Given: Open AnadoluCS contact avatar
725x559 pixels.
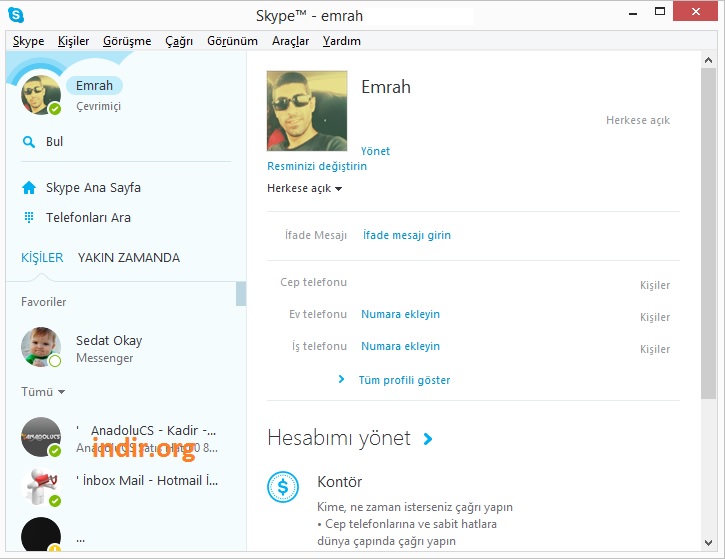Looking at the screenshot, I should click(41, 437).
